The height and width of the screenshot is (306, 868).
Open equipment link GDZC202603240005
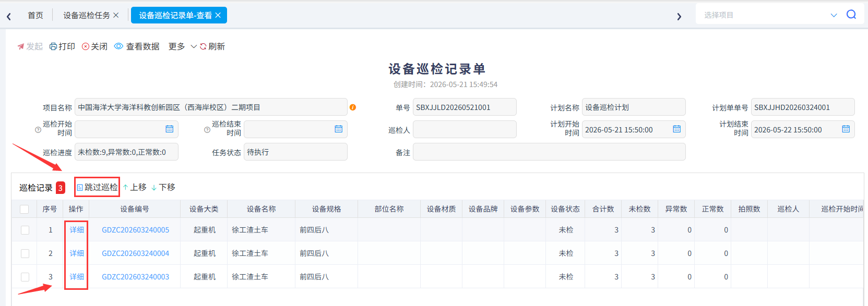[x=135, y=230]
